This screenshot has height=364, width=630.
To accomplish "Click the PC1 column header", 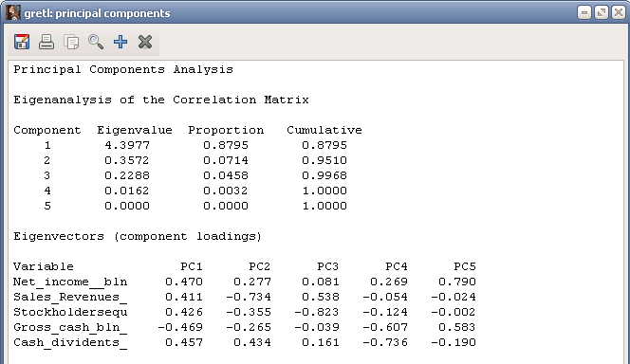I will pos(192,266).
